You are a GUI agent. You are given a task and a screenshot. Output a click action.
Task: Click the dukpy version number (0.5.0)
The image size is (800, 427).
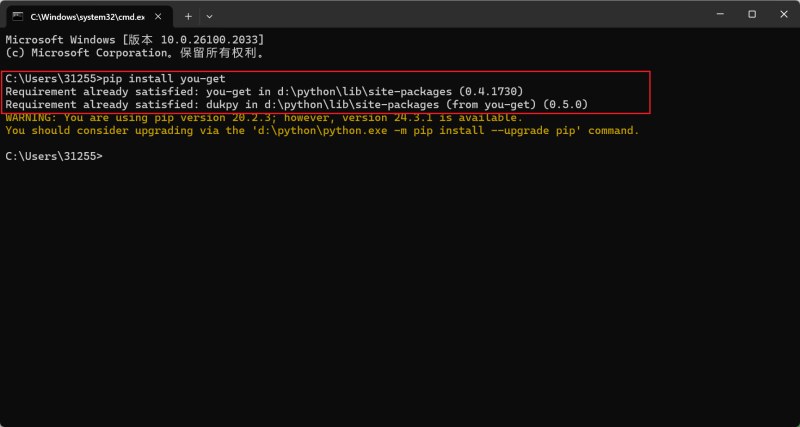click(565, 104)
